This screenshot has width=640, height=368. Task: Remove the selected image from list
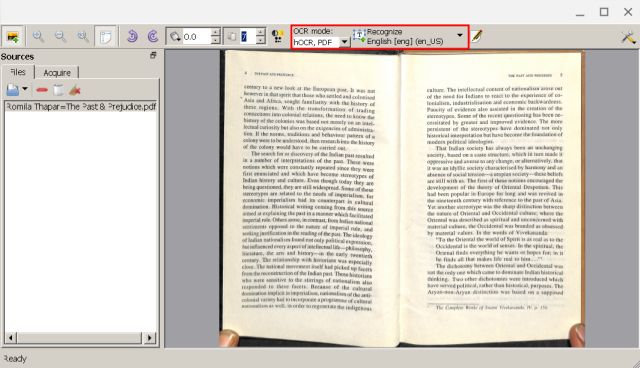[42, 90]
